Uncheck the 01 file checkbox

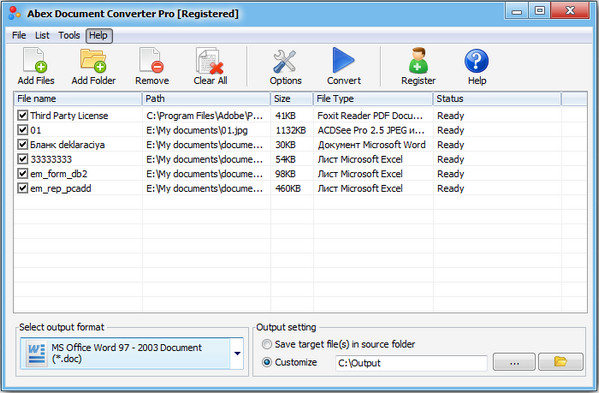(23, 130)
